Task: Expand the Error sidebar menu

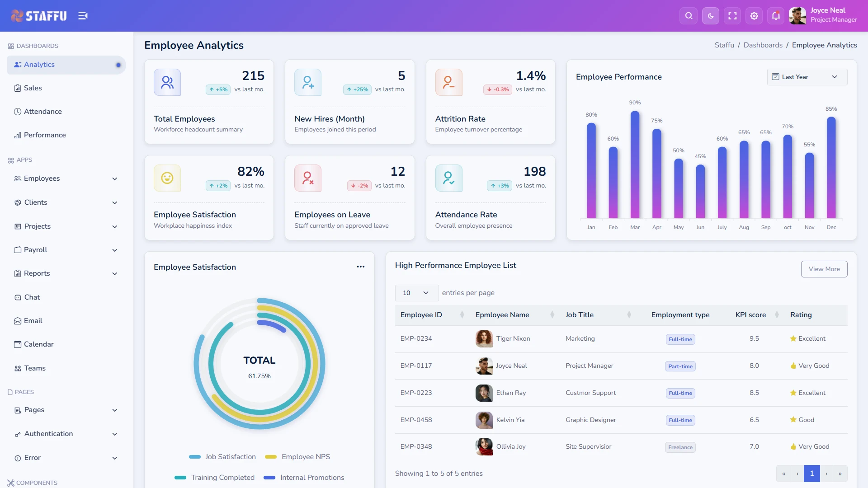Action: click(66, 458)
